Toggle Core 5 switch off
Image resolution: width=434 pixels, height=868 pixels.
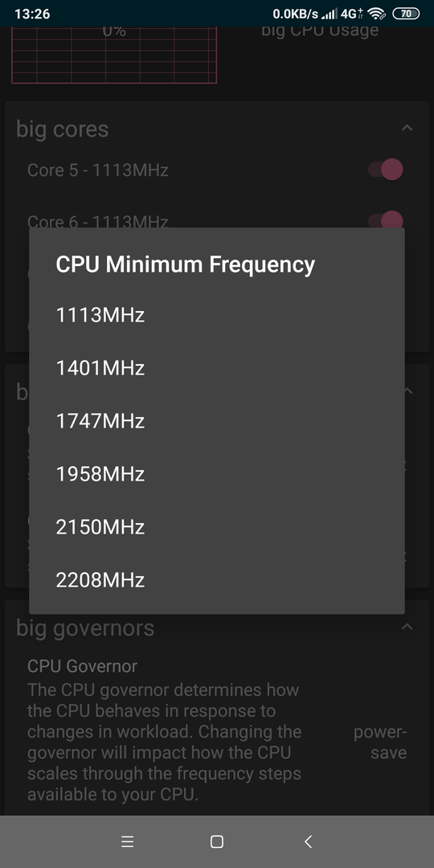pos(386,170)
